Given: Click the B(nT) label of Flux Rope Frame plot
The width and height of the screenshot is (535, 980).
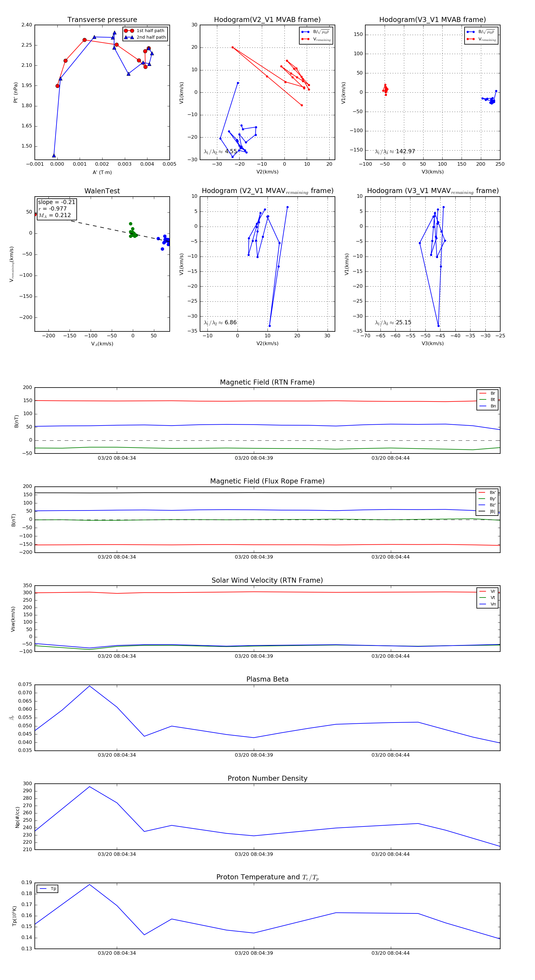Looking at the screenshot, I should click(14, 520).
